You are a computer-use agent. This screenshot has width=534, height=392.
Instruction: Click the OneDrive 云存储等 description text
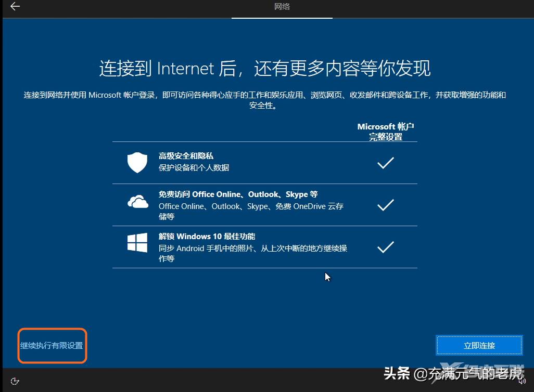click(x=251, y=211)
